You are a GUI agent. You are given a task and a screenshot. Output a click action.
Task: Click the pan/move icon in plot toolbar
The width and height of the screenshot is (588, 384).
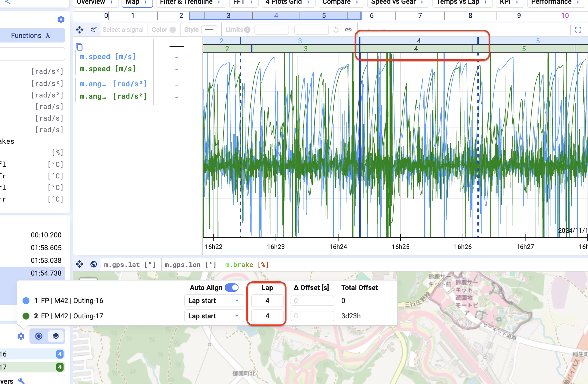pos(79,29)
